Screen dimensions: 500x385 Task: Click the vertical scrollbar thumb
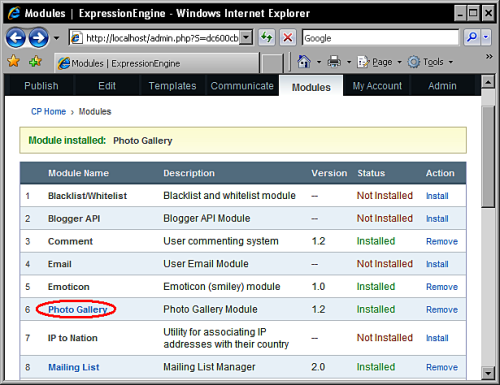[488, 157]
